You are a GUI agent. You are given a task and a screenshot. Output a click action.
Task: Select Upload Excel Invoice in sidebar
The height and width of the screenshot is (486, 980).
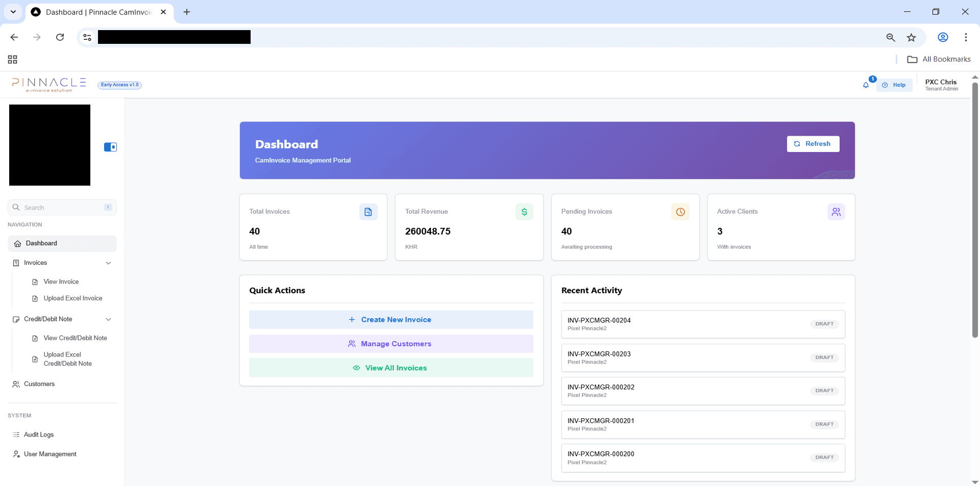[72, 298]
